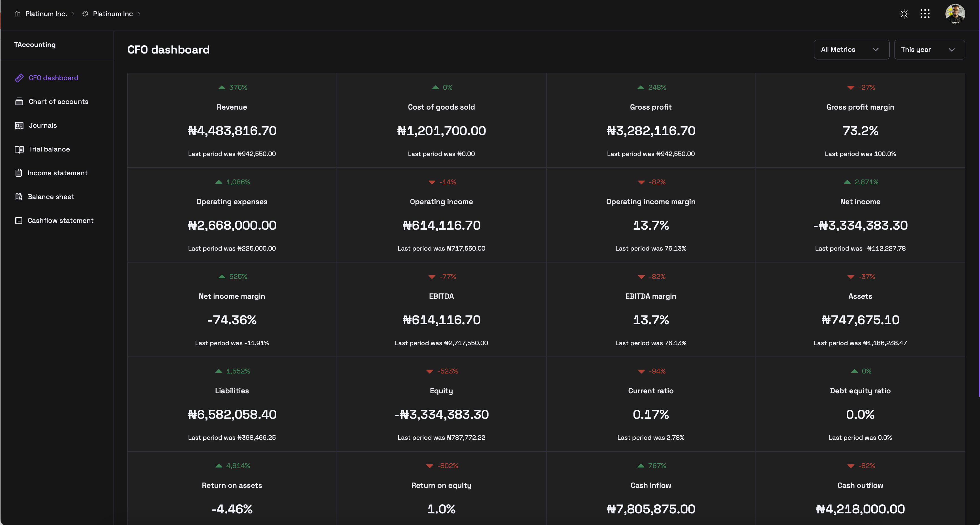The width and height of the screenshot is (980, 525).
Task: Click the Journals icon in sidebar
Action: point(19,125)
